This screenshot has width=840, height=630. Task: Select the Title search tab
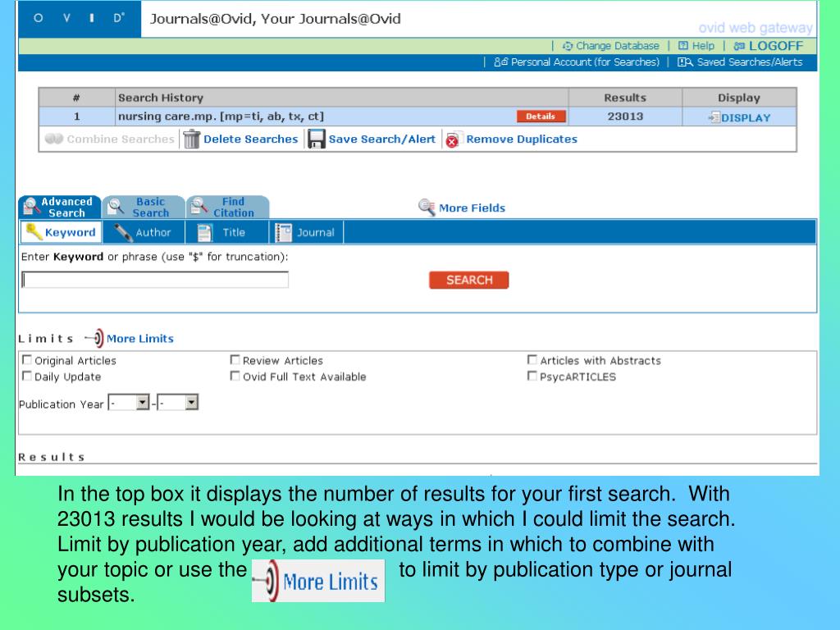pos(227,232)
